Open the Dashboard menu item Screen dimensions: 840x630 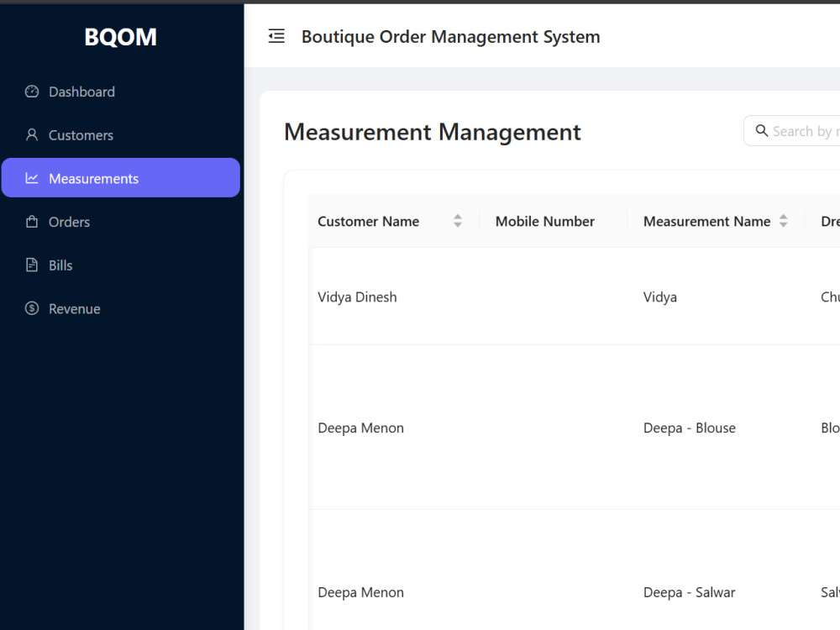(120, 92)
